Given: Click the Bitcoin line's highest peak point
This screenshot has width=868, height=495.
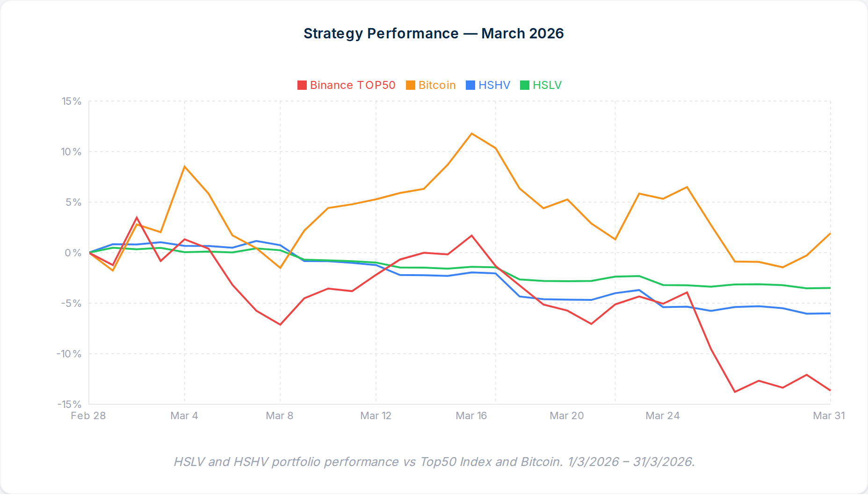Looking at the screenshot, I should coord(472,134).
